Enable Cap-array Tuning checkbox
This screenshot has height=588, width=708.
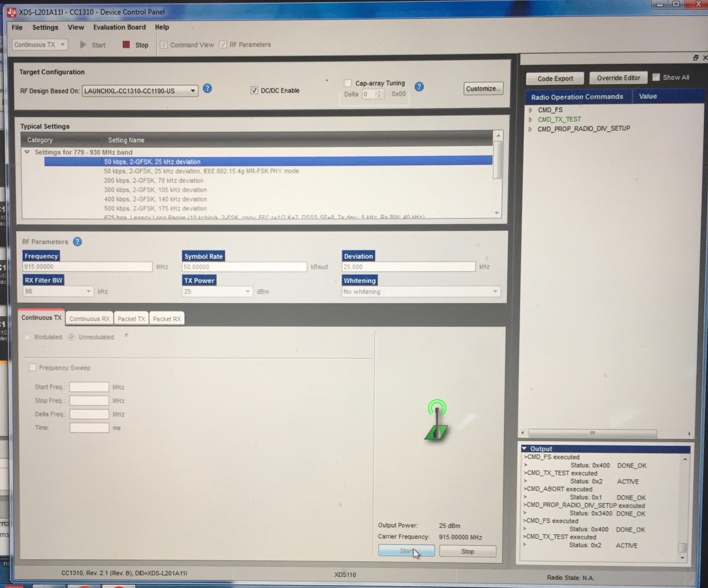[x=348, y=83]
